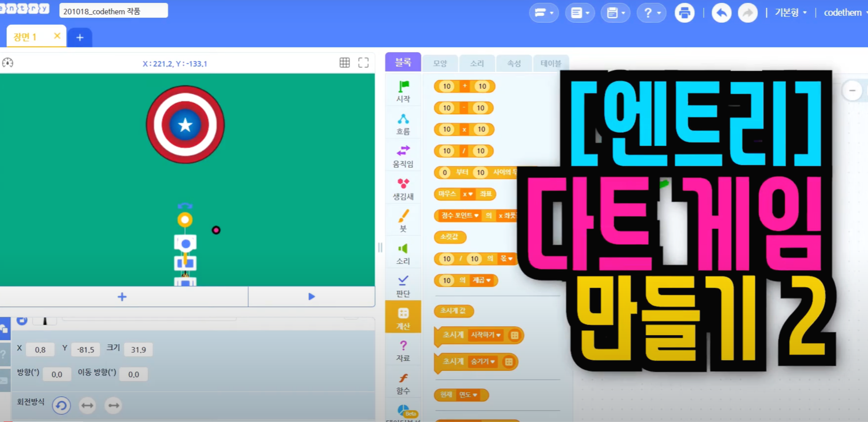The image size is (868, 422).
Task: Select the multiplication 10 x 10 block
Action: pos(464,129)
